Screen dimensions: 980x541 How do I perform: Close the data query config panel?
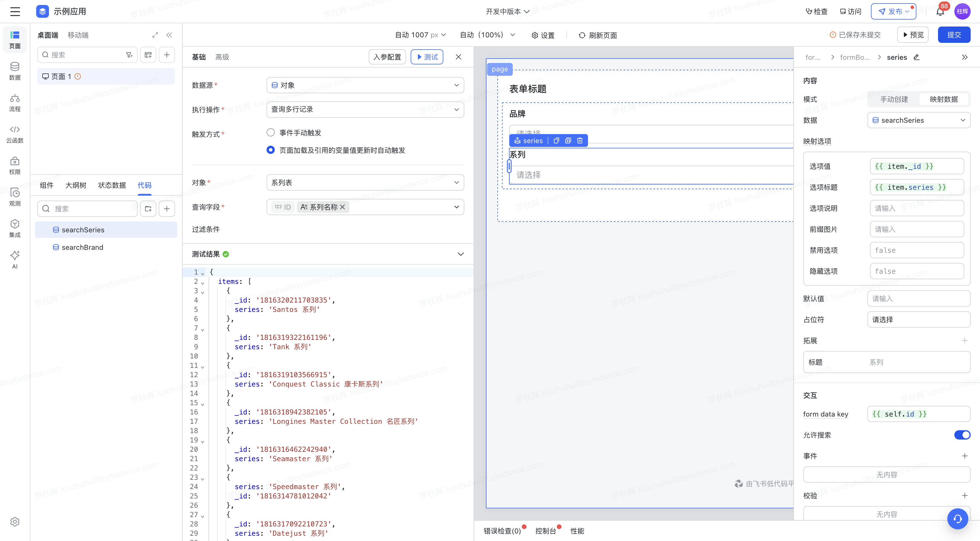(459, 57)
